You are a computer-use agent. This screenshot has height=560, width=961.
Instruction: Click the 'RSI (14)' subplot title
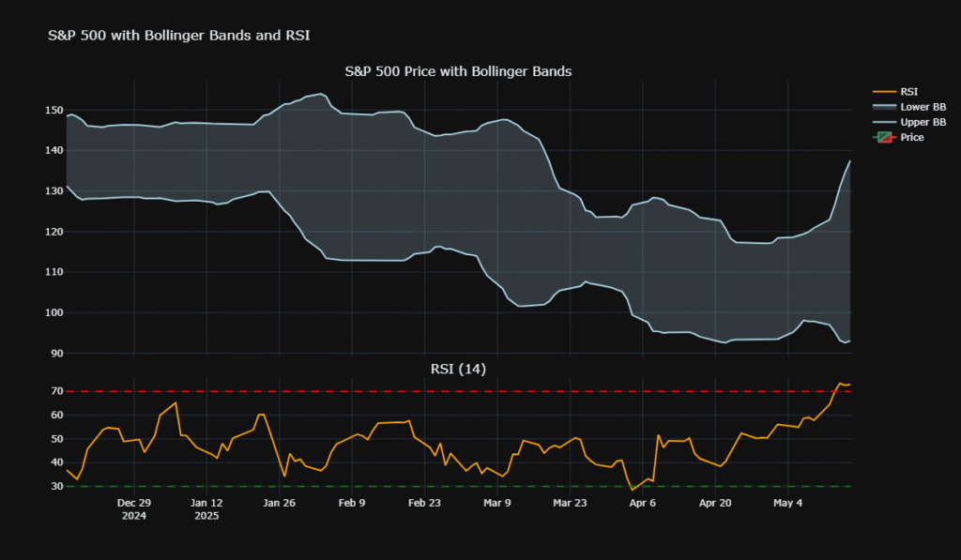click(458, 369)
